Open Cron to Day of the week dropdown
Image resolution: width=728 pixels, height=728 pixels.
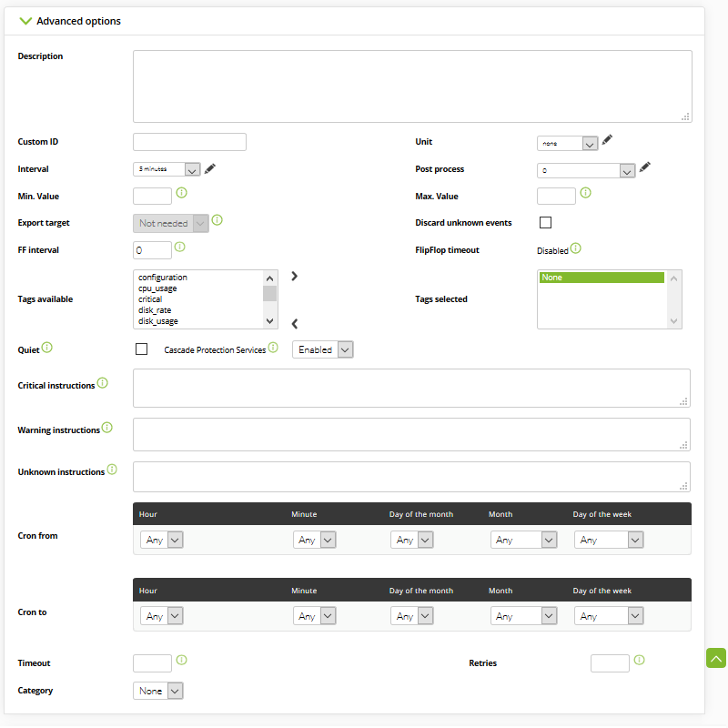coord(609,616)
